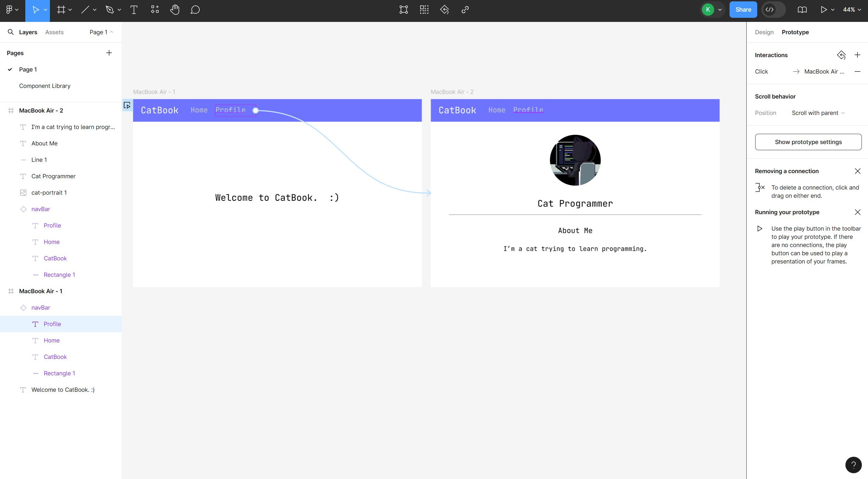Viewport: 868px width, 479px height.
Task: Select the Frame tool
Action: (61, 10)
